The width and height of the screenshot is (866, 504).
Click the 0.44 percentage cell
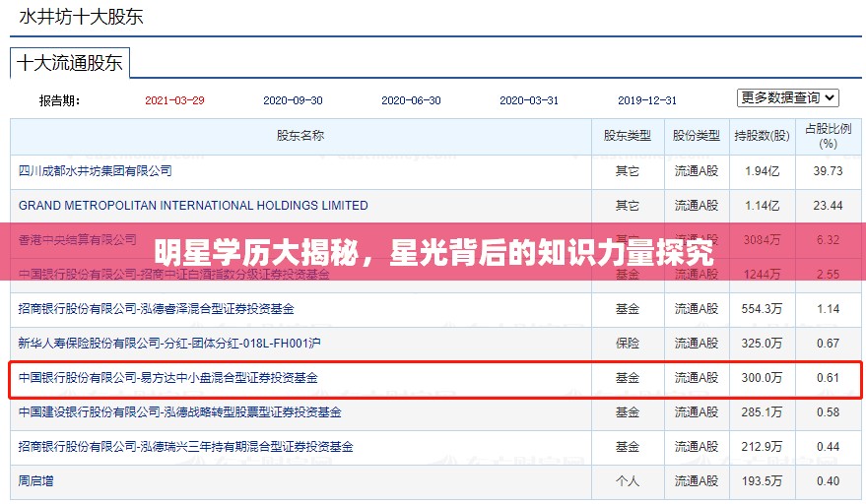[x=828, y=447]
